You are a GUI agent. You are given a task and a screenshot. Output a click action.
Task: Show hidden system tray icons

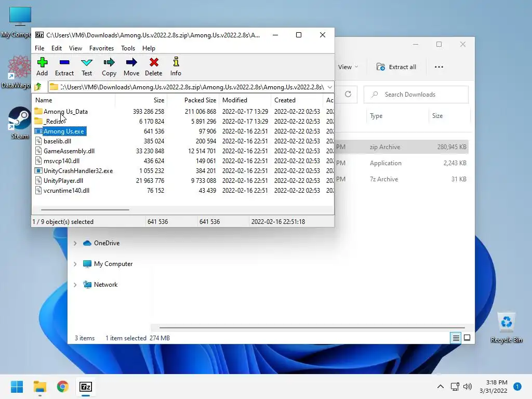(441, 387)
